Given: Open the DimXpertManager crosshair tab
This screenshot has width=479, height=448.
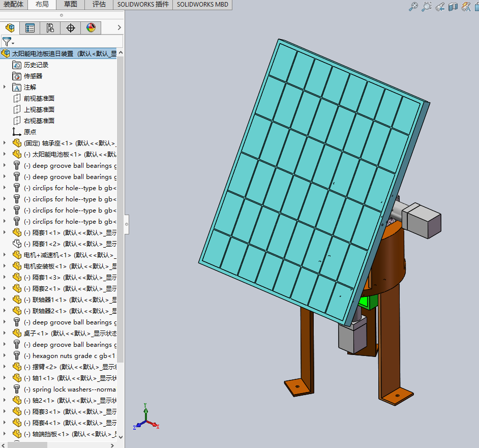Looking at the screenshot, I should 71,28.
